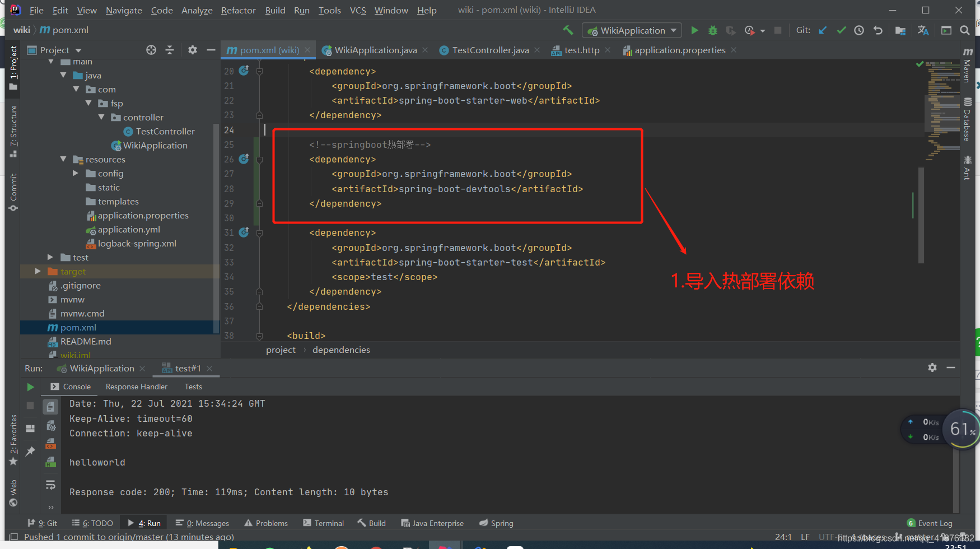Click the pin tab icon in Run panel
The height and width of the screenshot is (549, 980).
(x=30, y=451)
